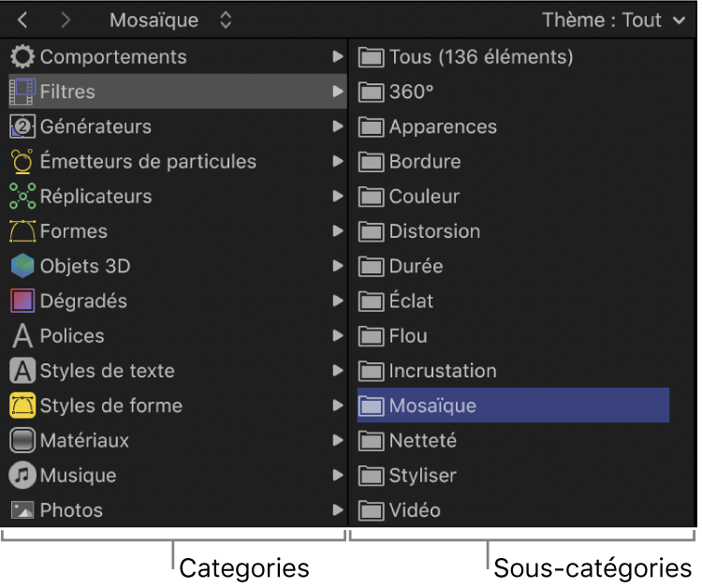Click the Dégradés gradient icon
702x588 pixels.
point(22,301)
